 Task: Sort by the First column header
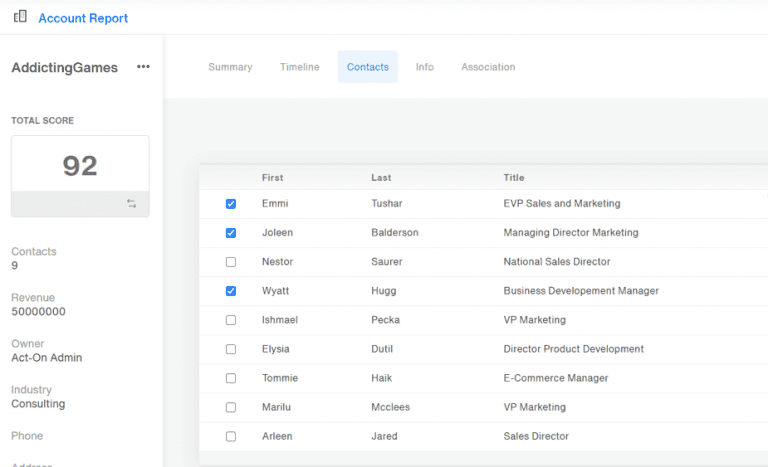click(272, 177)
